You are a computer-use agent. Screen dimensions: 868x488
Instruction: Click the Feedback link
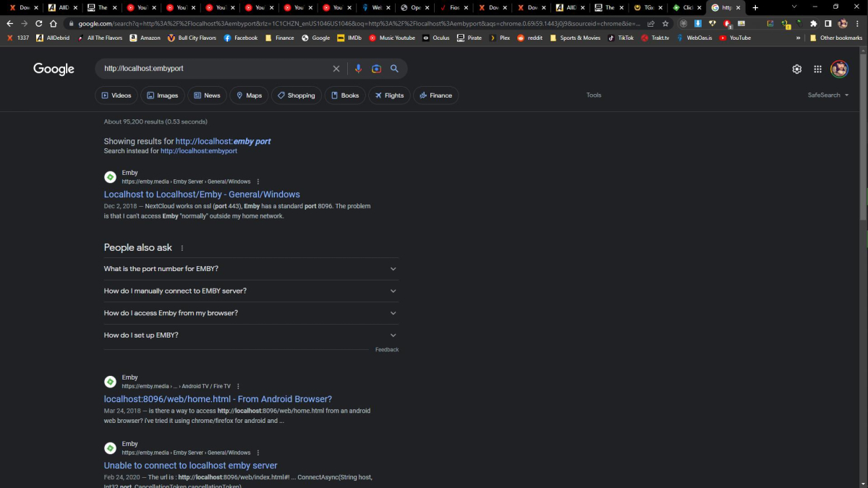386,349
